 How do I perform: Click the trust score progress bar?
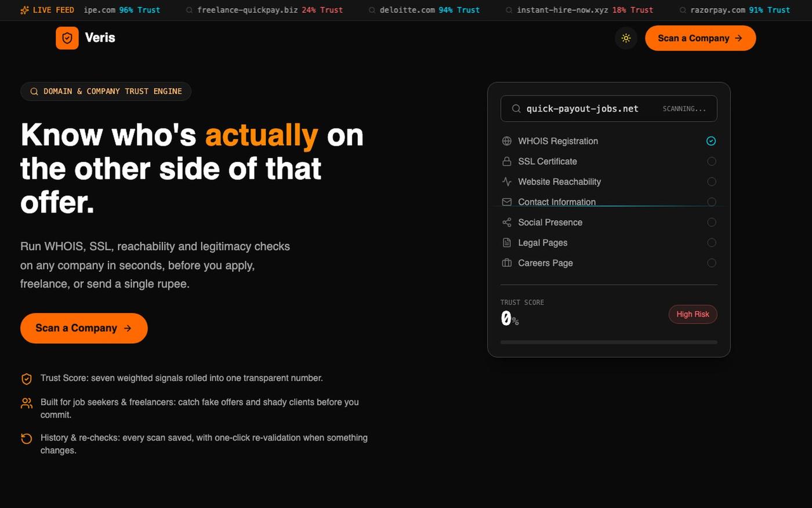pyautogui.click(x=608, y=343)
